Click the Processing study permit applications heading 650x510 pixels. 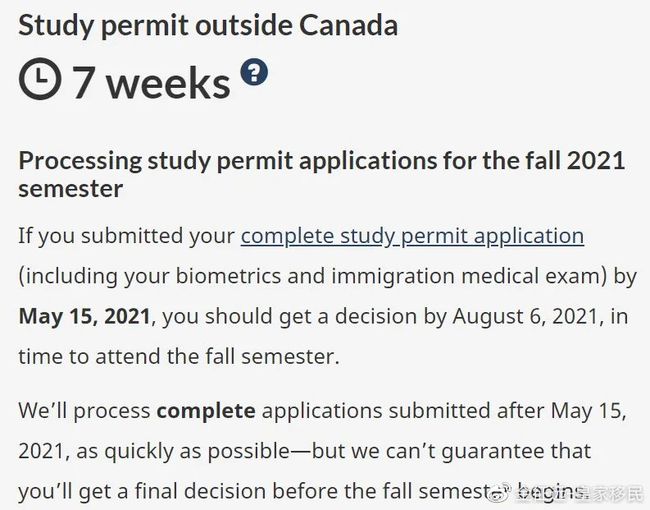(322, 175)
